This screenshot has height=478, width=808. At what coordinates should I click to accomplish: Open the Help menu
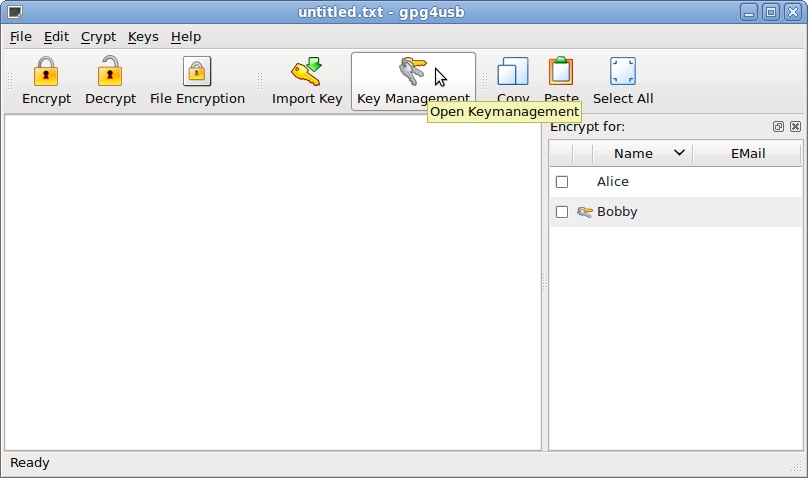186,37
